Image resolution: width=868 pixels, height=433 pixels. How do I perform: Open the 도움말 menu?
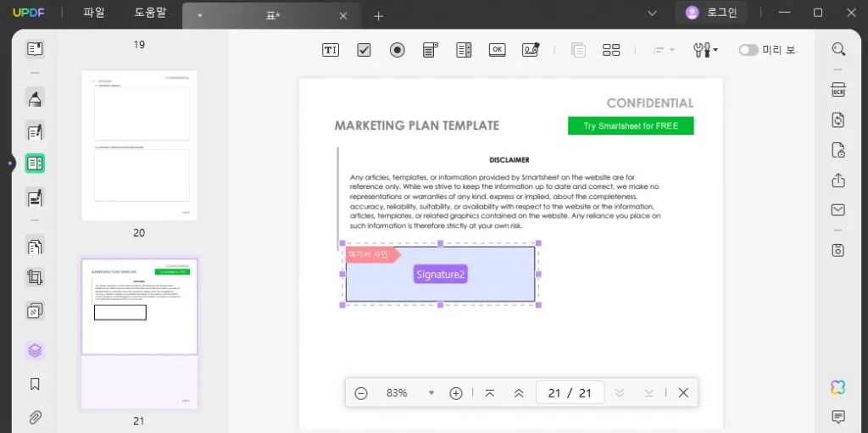coord(150,13)
